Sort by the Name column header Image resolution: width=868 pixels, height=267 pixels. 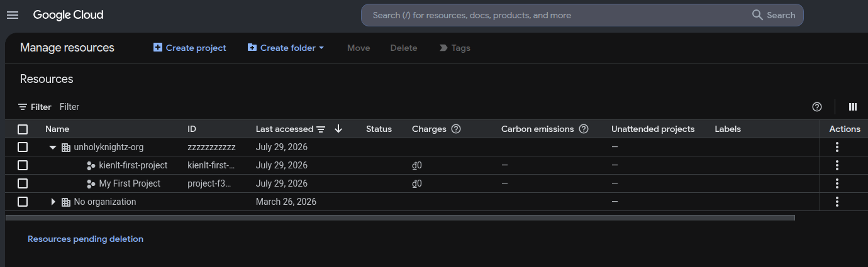57,129
